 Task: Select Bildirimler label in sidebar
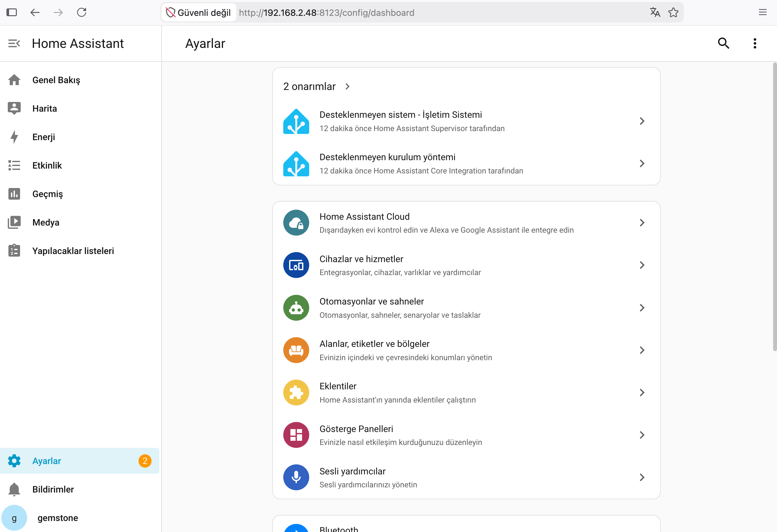53,490
